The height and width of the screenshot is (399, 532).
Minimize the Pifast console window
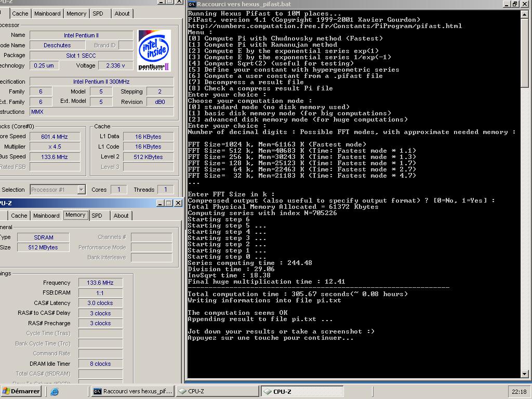click(x=507, y=4)
